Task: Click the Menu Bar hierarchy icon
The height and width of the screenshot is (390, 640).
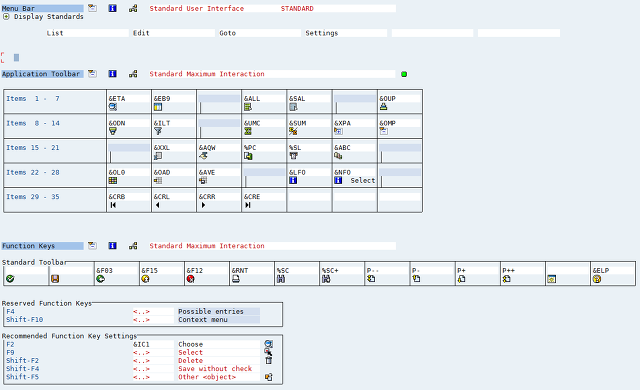Action: click(133, 8)
